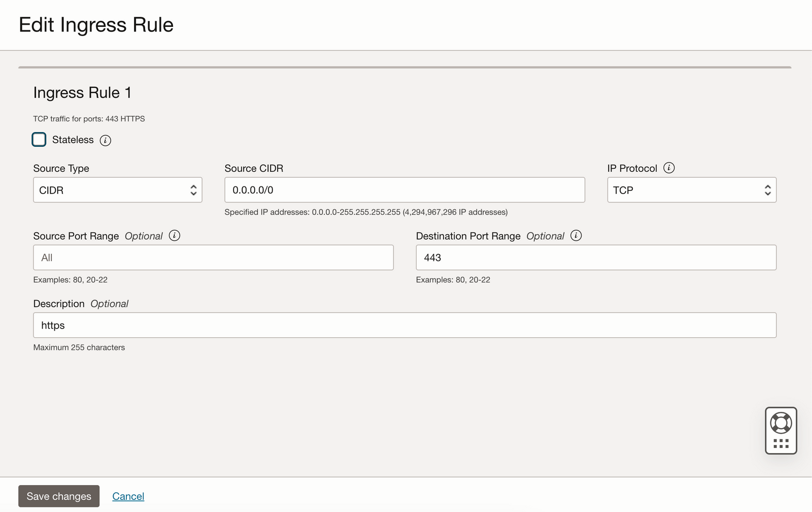812x512 pixels.
Task: Open the help lifebuoy widget
Action: [x=781, y=423]
